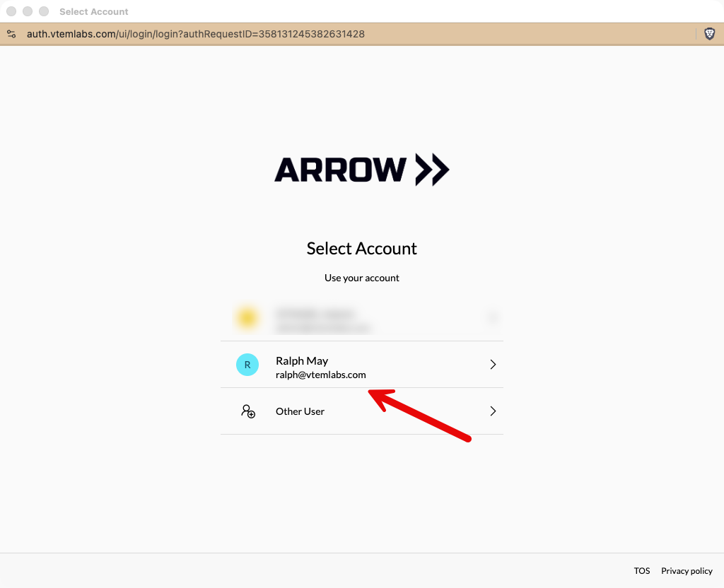Choose the Other User option

(300, 411)
